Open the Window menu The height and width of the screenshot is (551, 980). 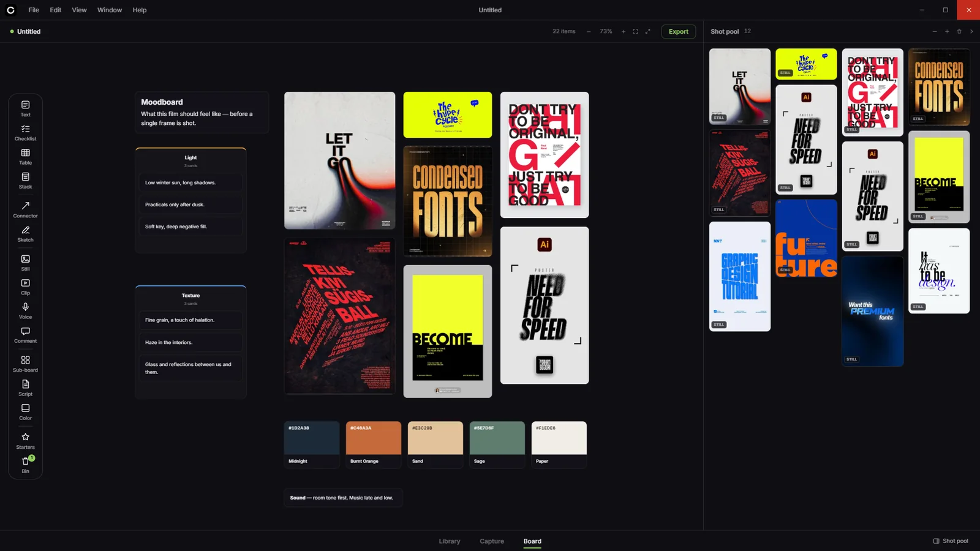pos(110,10)
